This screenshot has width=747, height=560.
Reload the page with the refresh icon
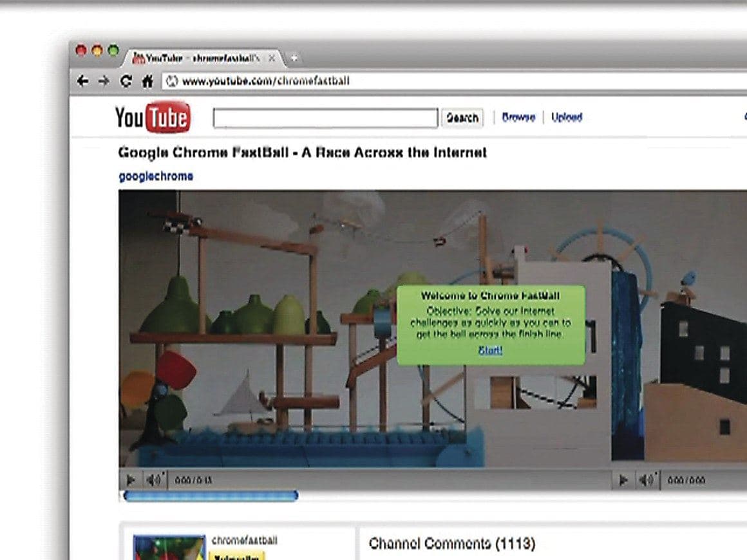(x=126, y=81)
